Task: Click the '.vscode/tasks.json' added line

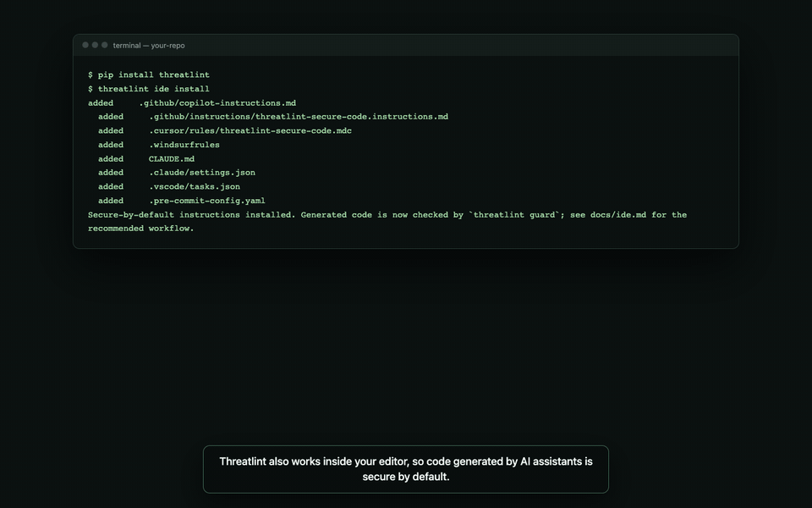Action: point(169,186)
